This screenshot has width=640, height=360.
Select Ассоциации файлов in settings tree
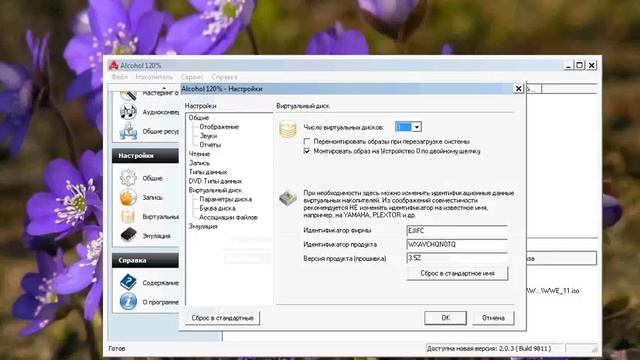coord(228,217)
